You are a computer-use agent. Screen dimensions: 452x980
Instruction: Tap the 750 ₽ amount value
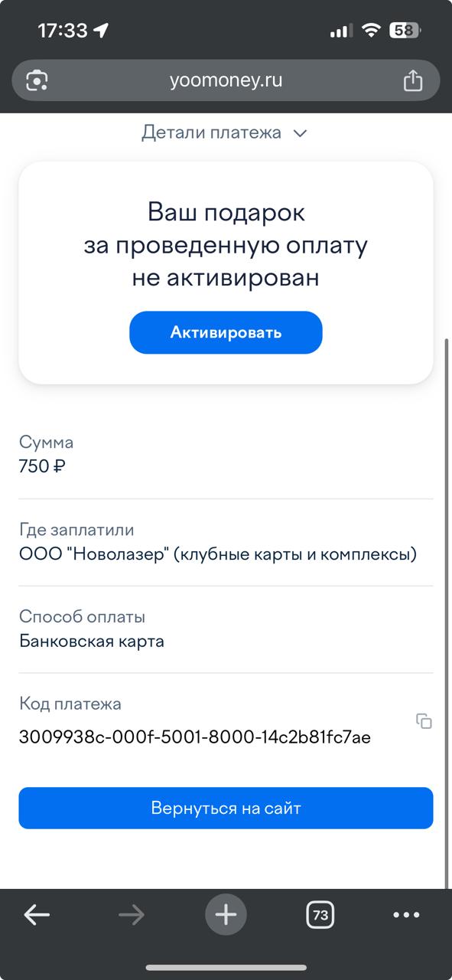(x=42, y=465)
